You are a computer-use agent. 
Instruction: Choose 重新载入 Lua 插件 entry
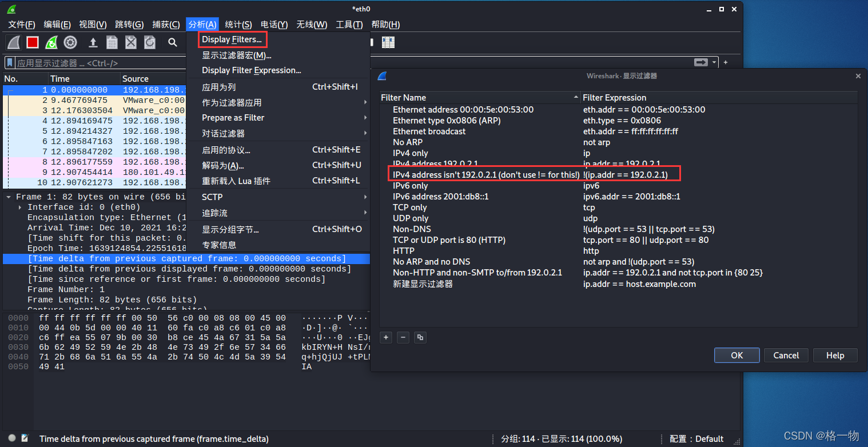[278, 181]
